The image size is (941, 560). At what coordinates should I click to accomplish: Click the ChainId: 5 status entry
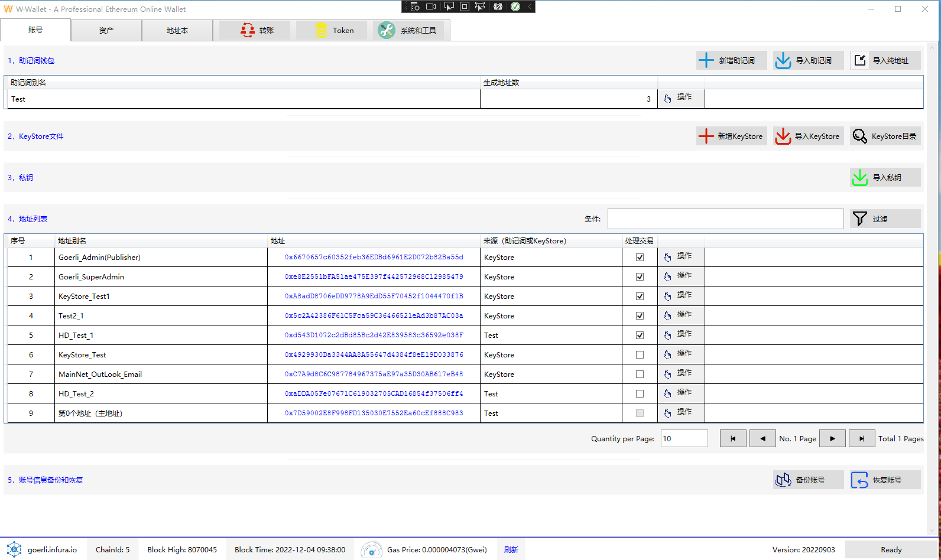(x=112, y=549)
